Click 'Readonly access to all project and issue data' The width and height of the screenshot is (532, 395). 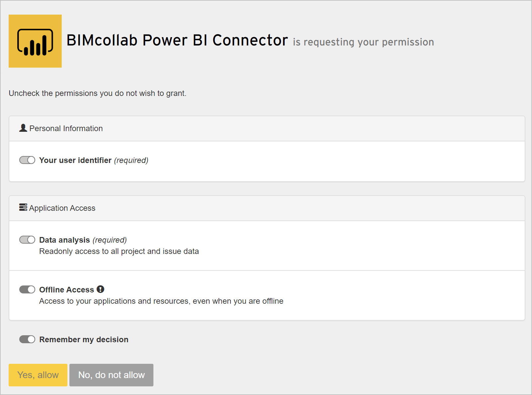pos(119,251)
